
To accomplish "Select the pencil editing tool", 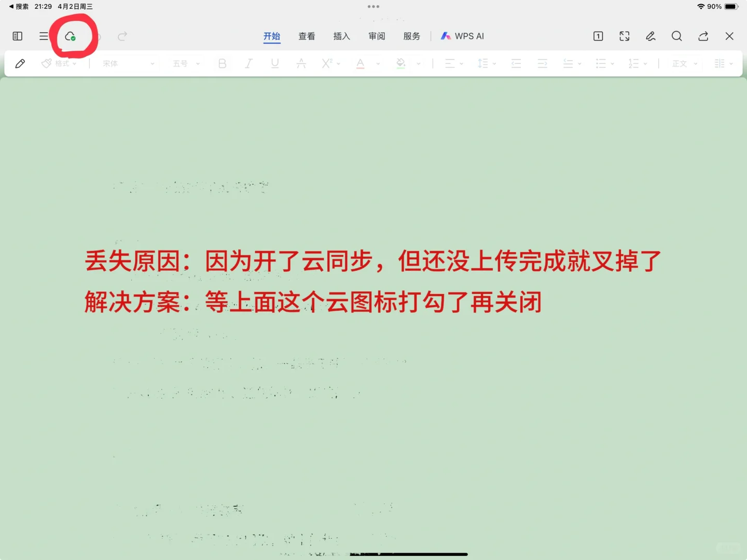I will click(20, 63).
